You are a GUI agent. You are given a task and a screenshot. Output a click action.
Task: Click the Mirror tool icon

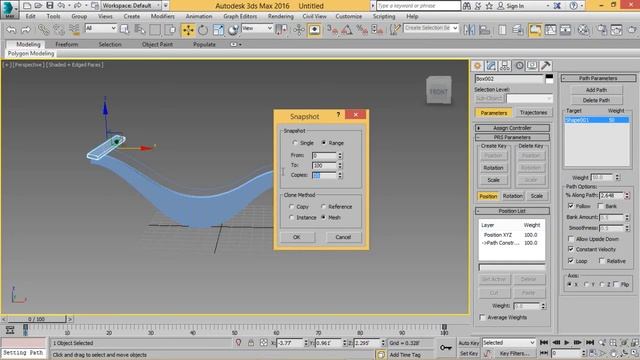click(x=469, y=30)
